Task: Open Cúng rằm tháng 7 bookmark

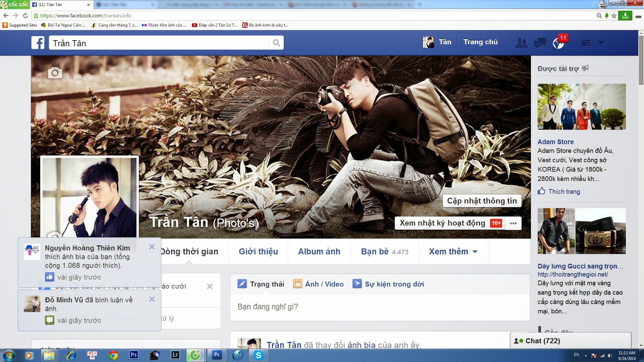Action: (114, 25)
